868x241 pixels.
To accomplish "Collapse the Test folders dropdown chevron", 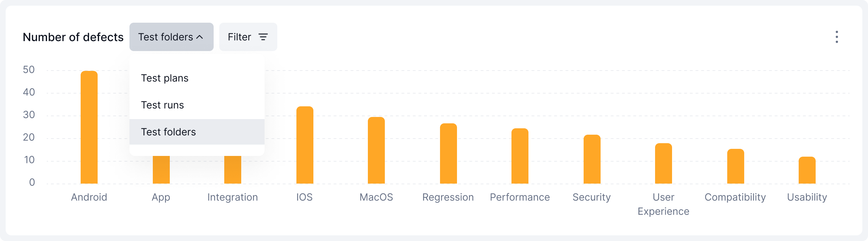I will point(200,37).
